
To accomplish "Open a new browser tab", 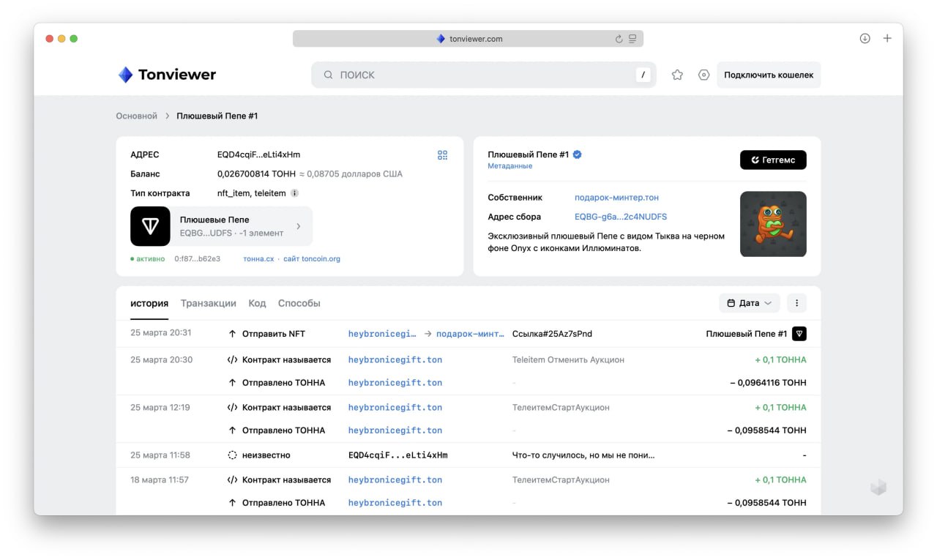I will coord(887,39).
